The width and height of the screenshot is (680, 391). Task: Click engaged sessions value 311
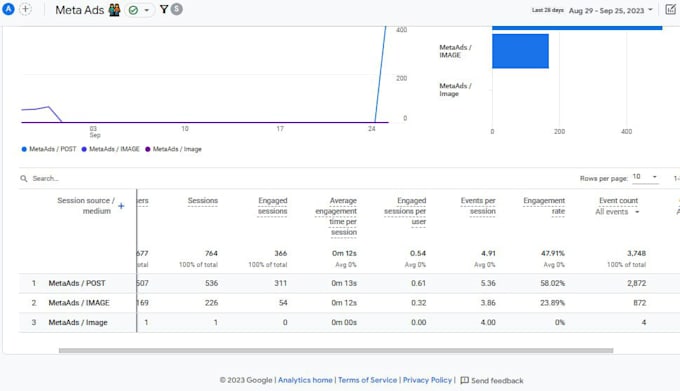(x=281, y=283)
